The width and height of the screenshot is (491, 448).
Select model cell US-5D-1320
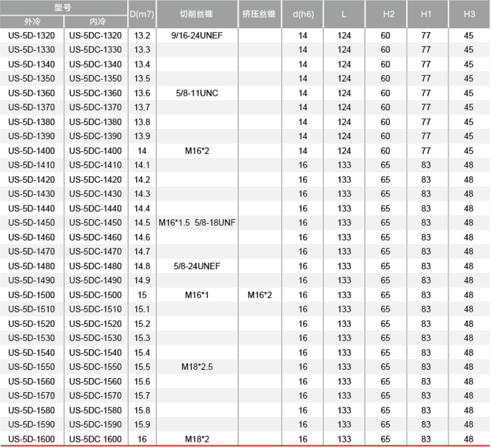[x=32, y=35]
